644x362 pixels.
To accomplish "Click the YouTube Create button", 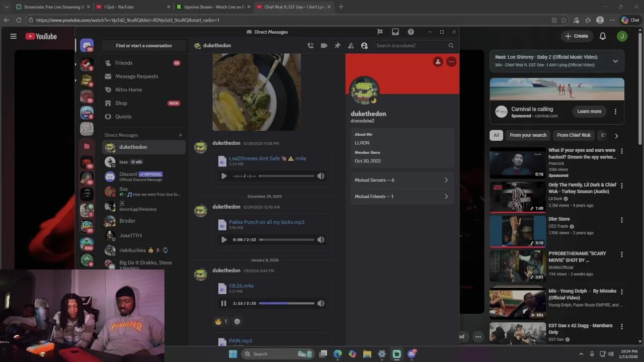I will click(577, 36).
